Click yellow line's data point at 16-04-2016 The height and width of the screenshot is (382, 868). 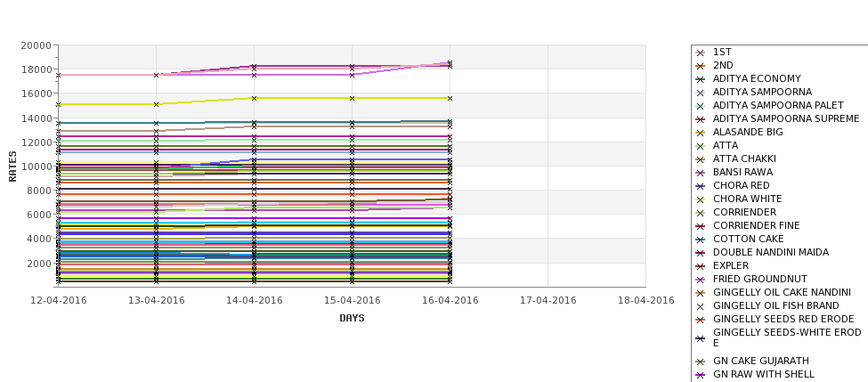450,99
